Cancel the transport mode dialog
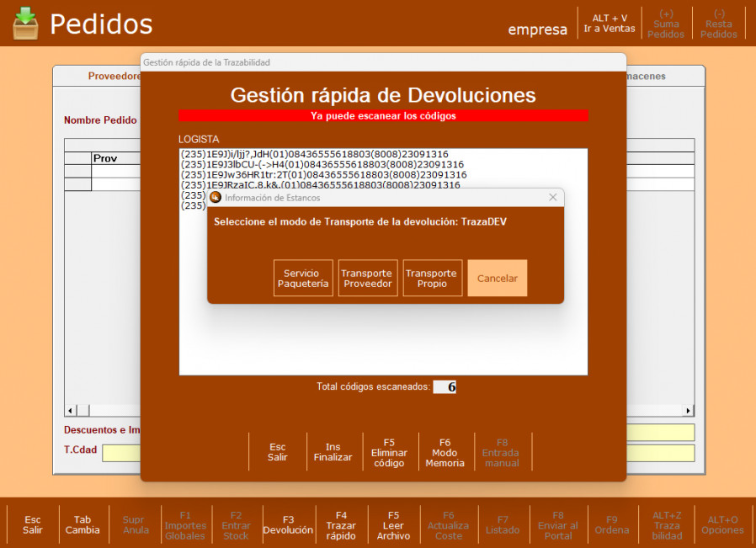Screen dimensions: 756x548 [x=497, y=279]
